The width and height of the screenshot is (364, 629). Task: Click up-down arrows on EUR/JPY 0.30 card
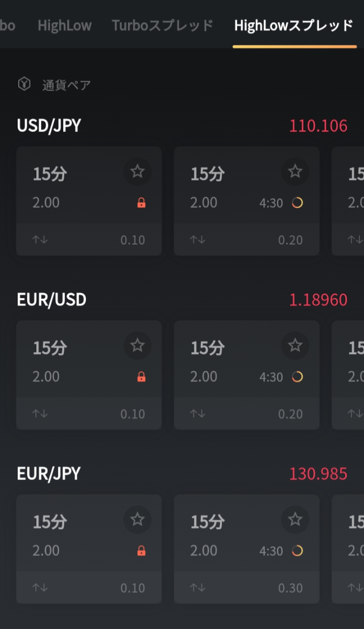point(198,587)
